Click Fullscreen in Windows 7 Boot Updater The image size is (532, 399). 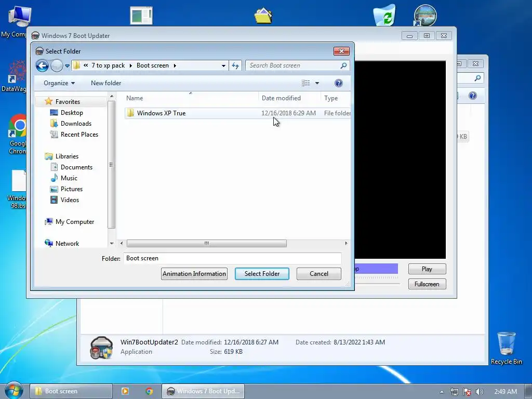point(427,284)
